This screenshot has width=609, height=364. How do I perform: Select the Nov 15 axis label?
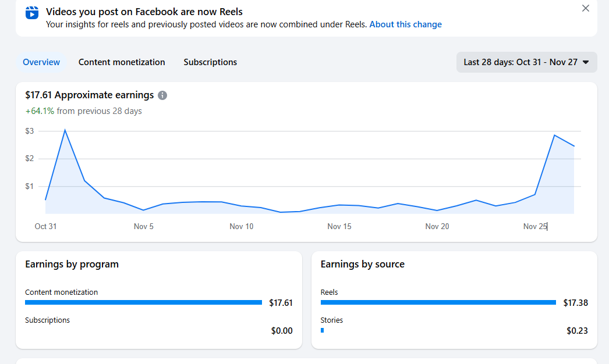click(339, 226)
